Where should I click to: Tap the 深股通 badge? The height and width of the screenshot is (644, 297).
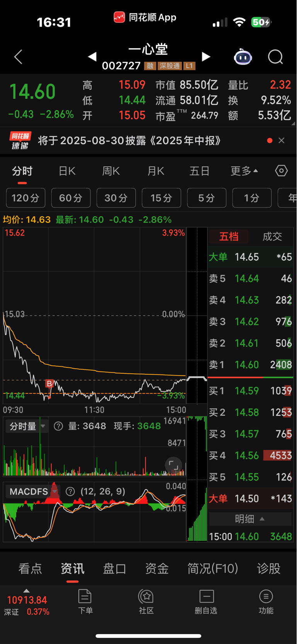tap(170, 66)
